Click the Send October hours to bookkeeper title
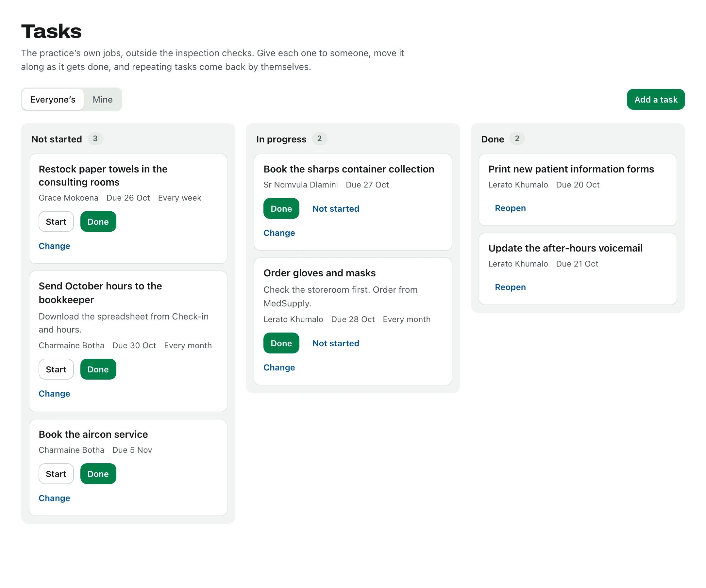 click(x=100, y=293)
